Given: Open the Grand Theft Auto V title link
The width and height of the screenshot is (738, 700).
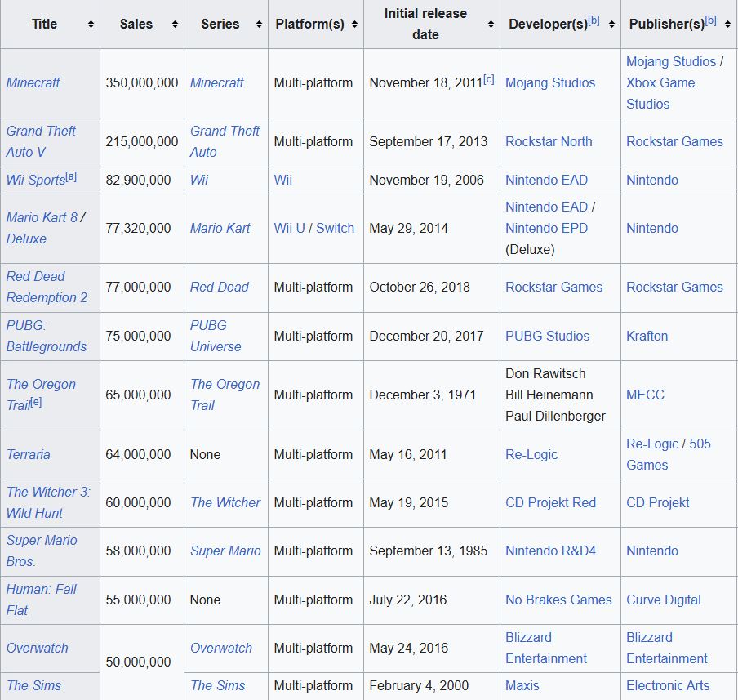Looking at the screenshot, I should pyautogui.click(x=41, y=141).
